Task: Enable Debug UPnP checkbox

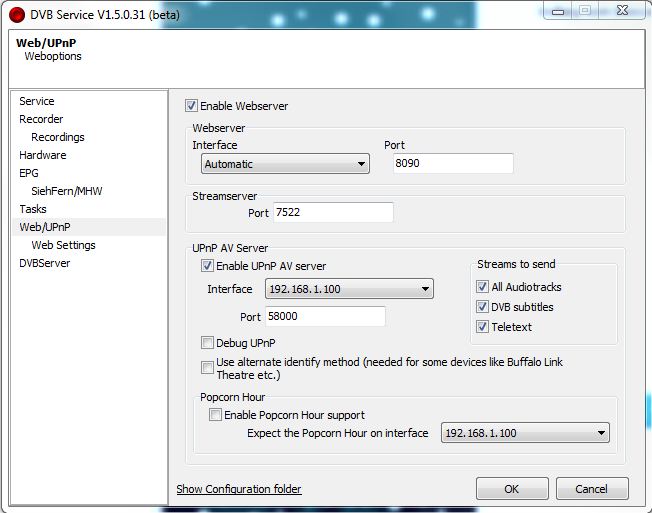Action: click(x=207, y=343)
